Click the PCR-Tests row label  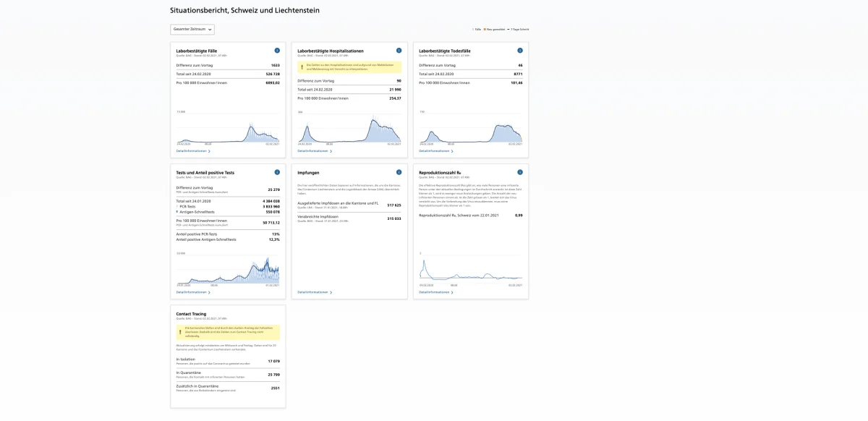pos(187,206)
